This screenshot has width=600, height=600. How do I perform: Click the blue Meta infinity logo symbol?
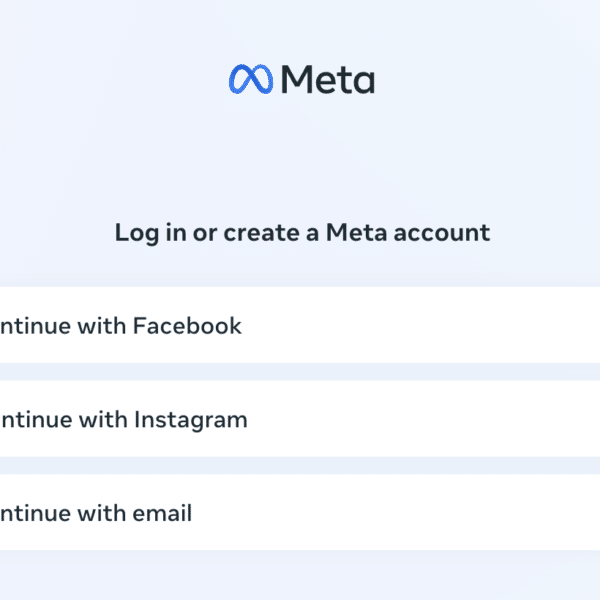coord(251,79)
